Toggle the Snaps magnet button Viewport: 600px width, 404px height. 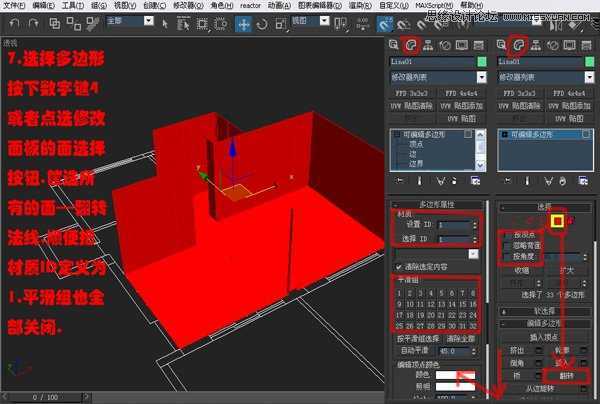[x=384, y=25]
